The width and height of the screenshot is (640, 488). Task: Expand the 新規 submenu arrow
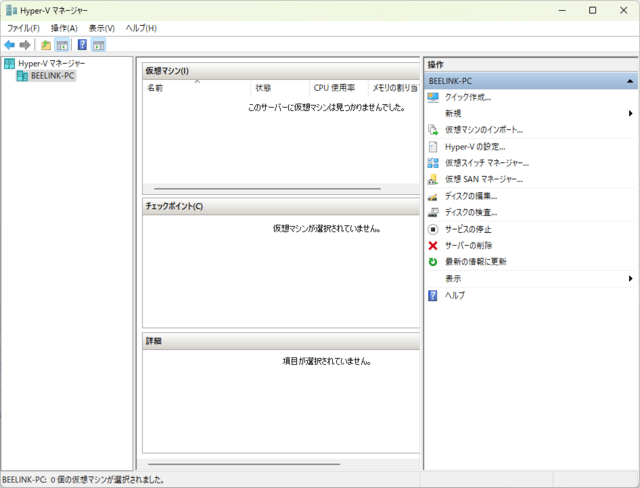[631, 113]
